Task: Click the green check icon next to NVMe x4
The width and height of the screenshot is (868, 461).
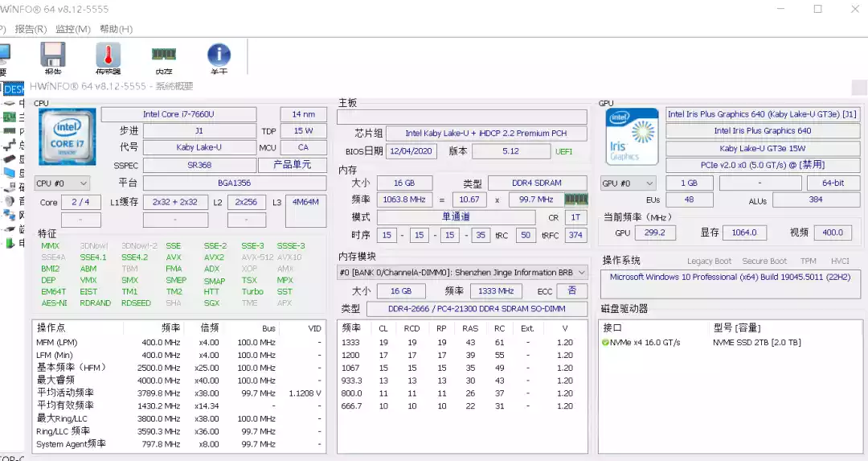Action: tap(606, 343)
